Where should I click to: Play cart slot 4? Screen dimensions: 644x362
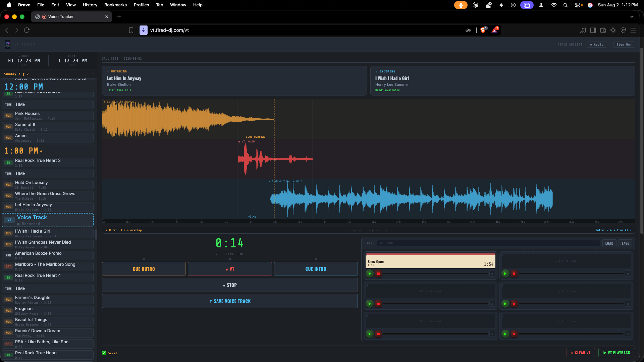(505, 304)
